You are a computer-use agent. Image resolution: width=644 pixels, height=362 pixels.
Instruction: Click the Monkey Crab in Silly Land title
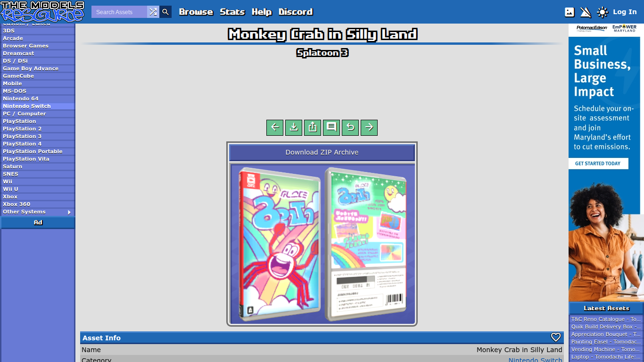pyautogui.click(x=322, y=34)
